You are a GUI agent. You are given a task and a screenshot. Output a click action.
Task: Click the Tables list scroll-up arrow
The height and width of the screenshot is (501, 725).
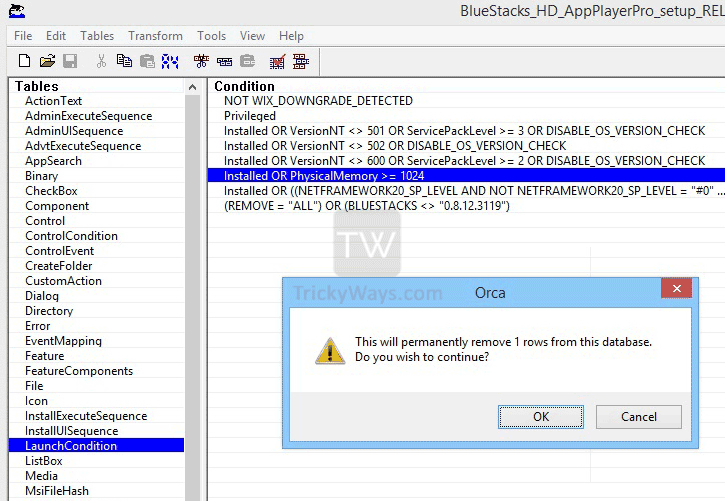193,87
